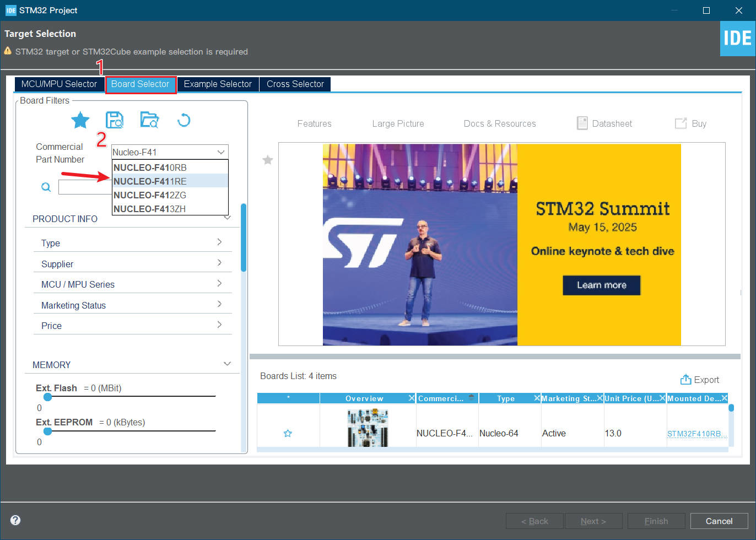The image size is (756, 540).
Task: Select NUCLEO-F412ZG from the list
Action: coord(170,195)
